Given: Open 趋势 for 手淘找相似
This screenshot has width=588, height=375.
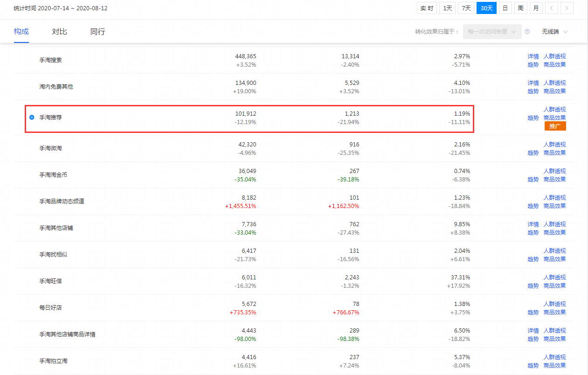Looking at the screenshot, I should 533,259.
